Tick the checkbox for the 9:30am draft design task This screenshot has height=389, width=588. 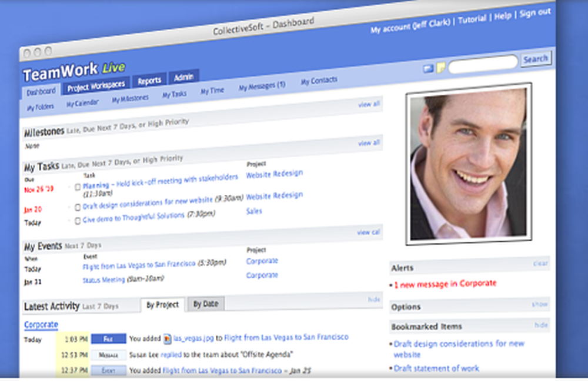pos(78,207)
